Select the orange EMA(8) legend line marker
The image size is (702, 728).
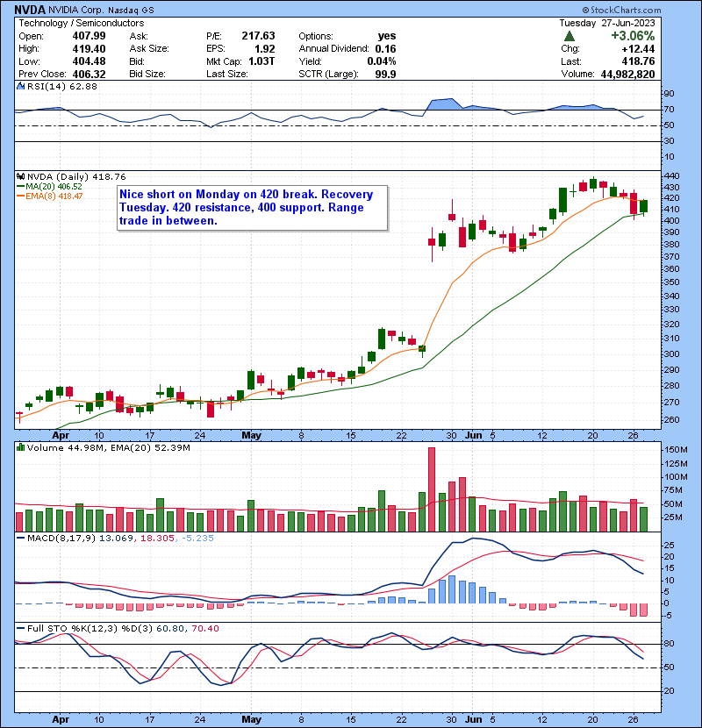coord(20,196)
